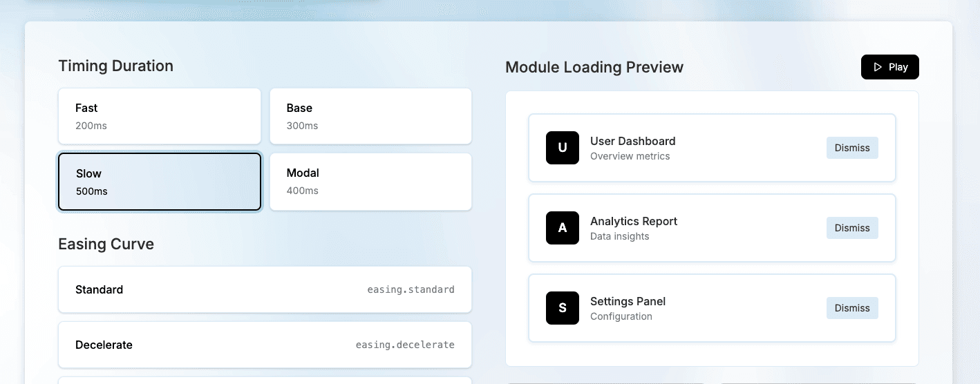Click the "Analytics Report" title text
This screenshot has height=384, width=980.
point(634,221)
